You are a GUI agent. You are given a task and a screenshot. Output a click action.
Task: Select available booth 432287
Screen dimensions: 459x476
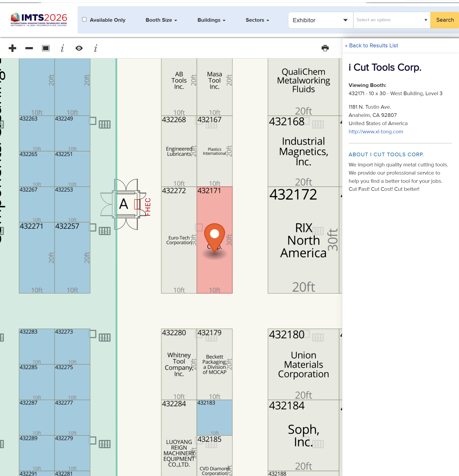click(x=37, y=418)
